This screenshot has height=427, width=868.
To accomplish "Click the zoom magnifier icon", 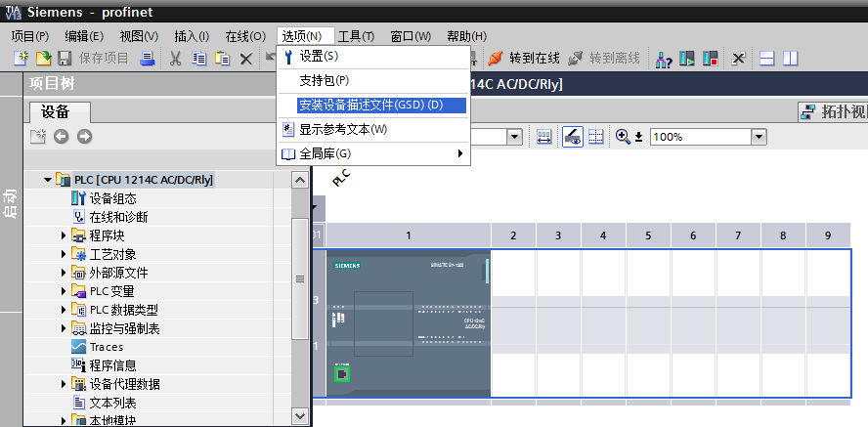I will 623,137.
